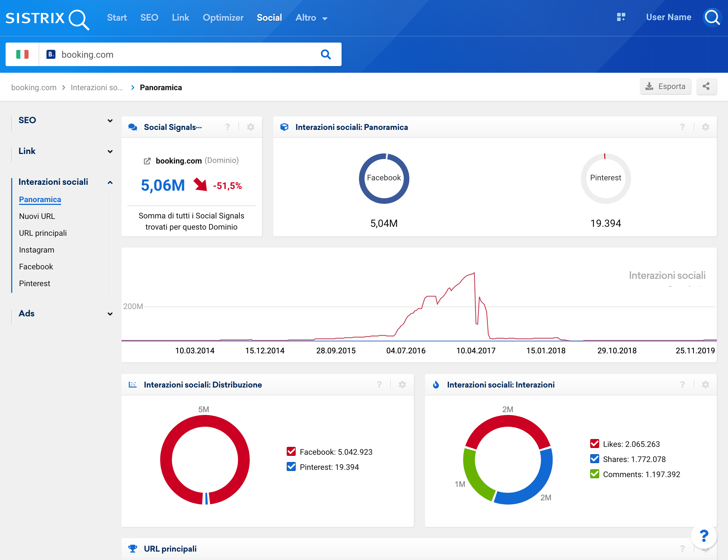Image resolution: width=728 pixels, height=560 pixels.
Task: Click the Pinterest donut chart
Action: point(606,178)
